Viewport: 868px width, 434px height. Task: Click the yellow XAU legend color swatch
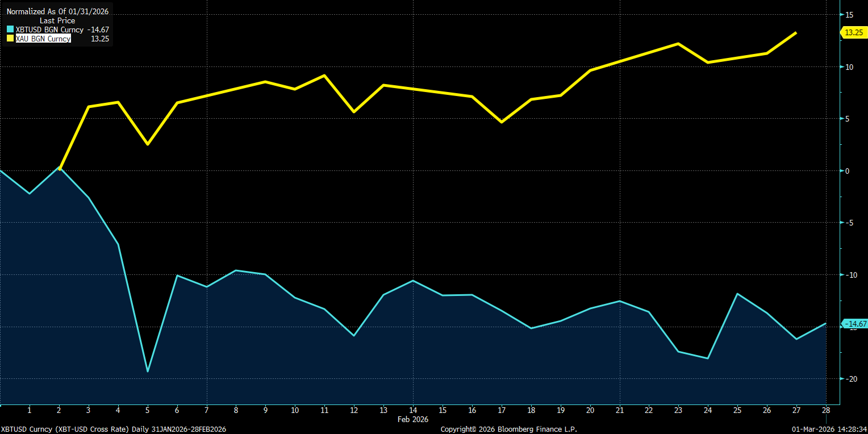point(10,39)
